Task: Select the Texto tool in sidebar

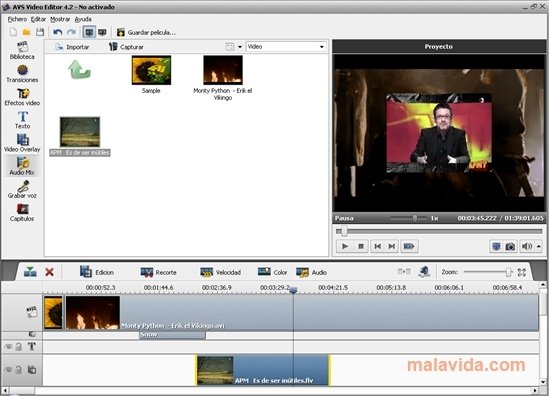Action: coord(22,120)
